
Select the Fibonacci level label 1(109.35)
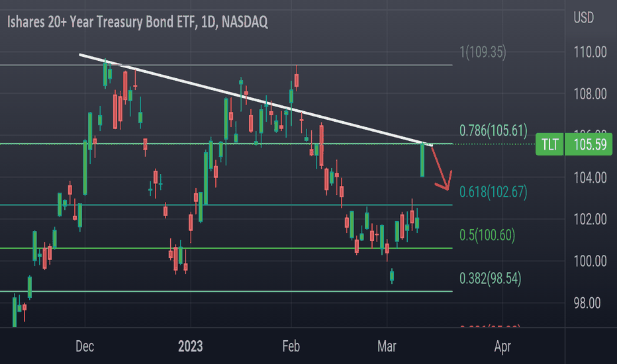(x=483, y=52)
